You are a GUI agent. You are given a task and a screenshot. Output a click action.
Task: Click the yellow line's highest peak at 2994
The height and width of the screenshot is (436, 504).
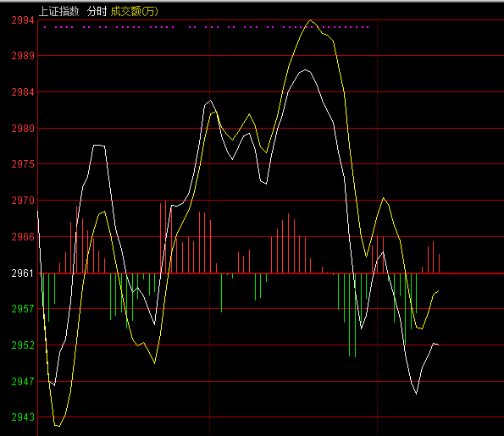(310, 20)
